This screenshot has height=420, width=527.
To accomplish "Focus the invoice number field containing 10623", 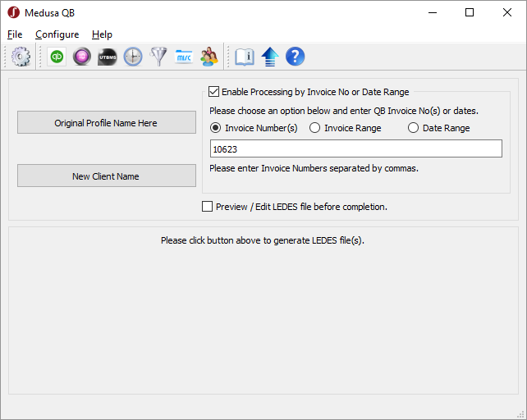I will point(356,148).
